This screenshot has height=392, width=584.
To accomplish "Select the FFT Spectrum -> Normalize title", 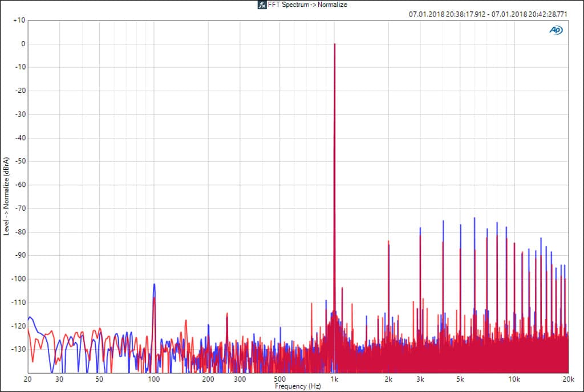I will 307,5.
